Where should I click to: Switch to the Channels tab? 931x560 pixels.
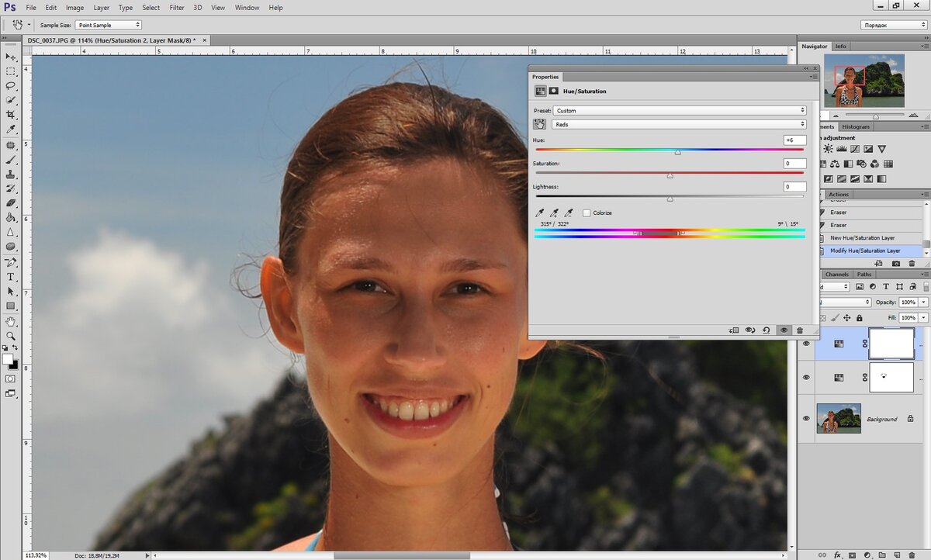pos(836,274)
